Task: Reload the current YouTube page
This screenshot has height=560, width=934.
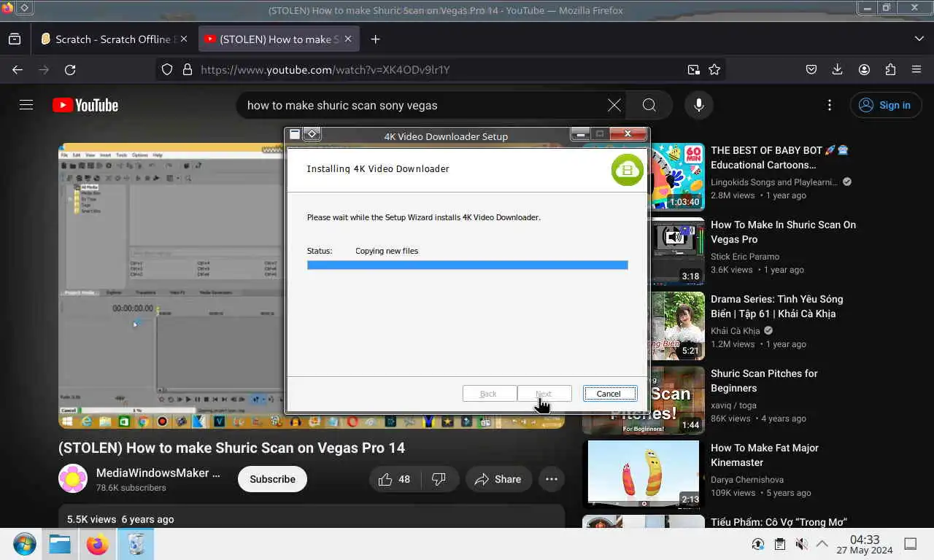Action: (70, 70)
